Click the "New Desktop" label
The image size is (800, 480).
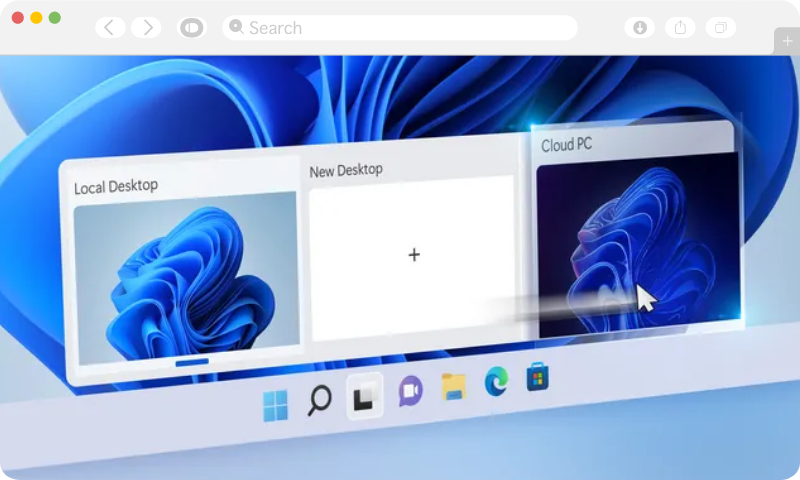point(346,170)
